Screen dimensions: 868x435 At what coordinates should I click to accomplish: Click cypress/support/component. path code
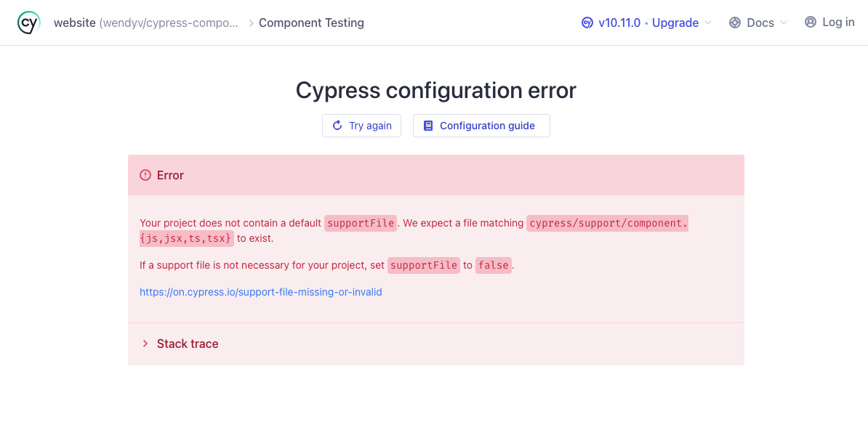[607, 223]
